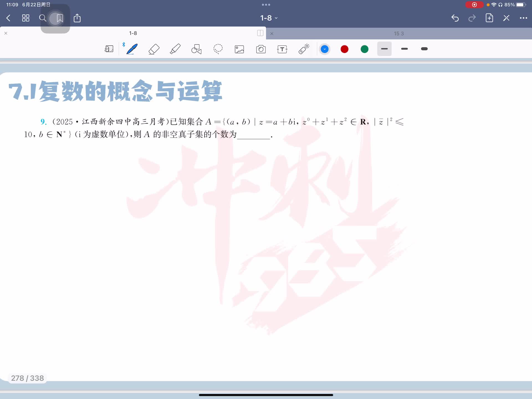
Task: Expand the 1-8 document title dropdown
Action: (x=268, y=18)
